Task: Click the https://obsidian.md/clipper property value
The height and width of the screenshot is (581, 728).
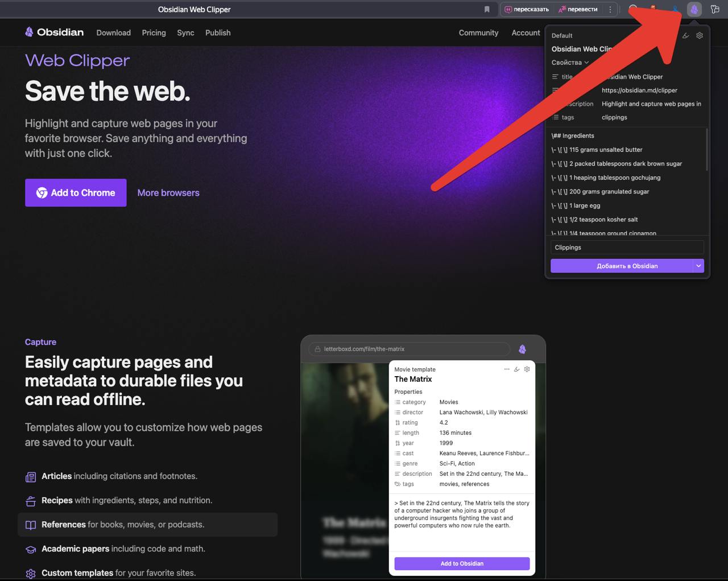Action: pos(639,90)
